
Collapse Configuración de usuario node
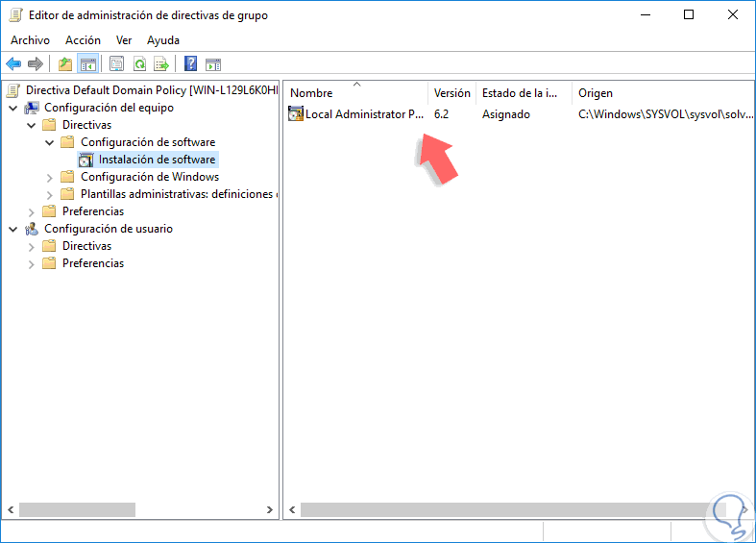pos(13,230)
